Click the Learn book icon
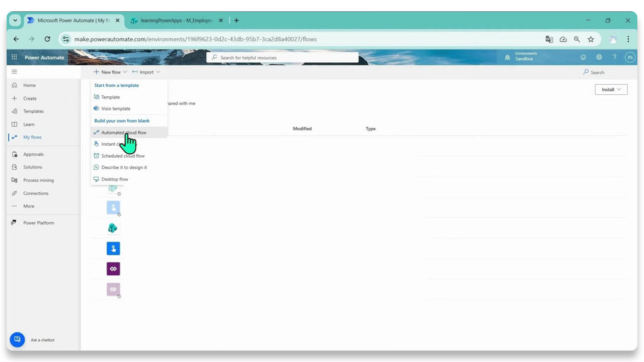 click(14, 124)
